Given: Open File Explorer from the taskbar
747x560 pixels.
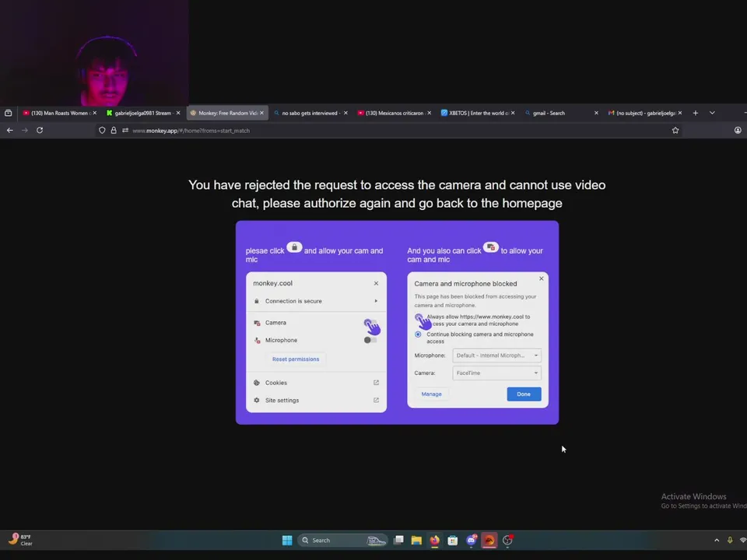Looking at the screenshot, I should (416, 540).
